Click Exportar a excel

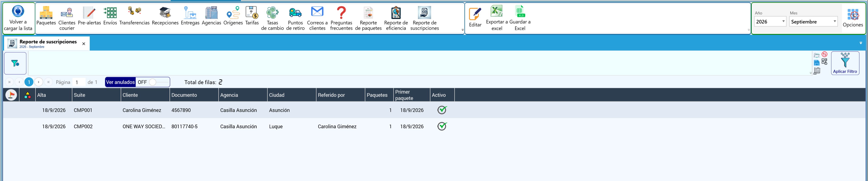coord(497,18)
